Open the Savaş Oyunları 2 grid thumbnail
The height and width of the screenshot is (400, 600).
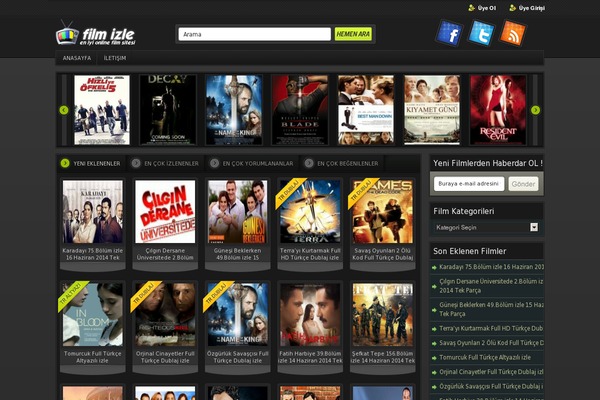click(x=383, y=212)
